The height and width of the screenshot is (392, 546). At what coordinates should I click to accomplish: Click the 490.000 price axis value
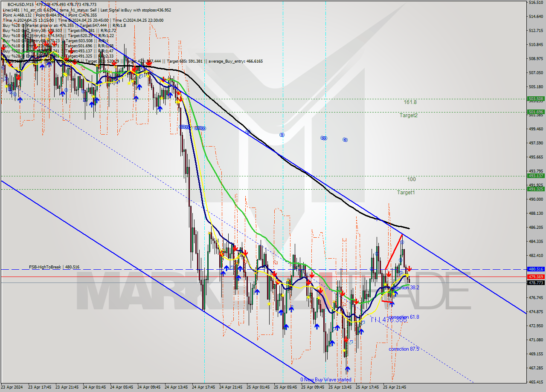tap(536, 199)
